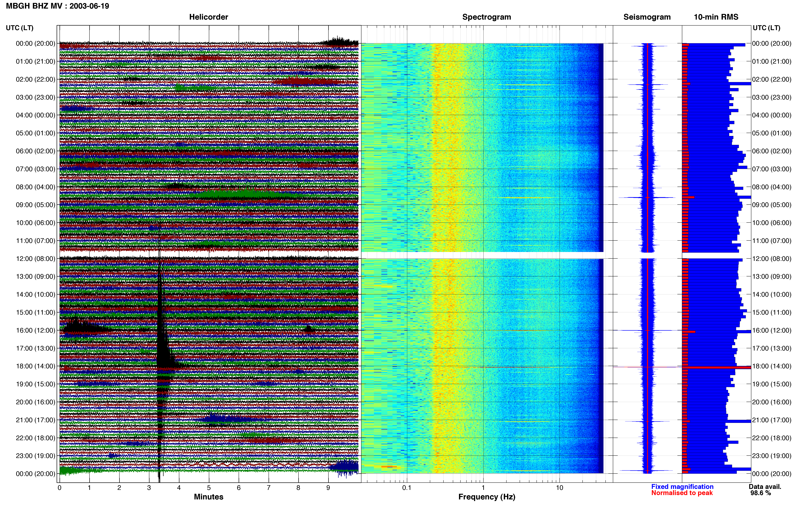Image resolution: width=812 pixels, height=508 pixels.
Task: Click the left '05:00 (01:00)' time label
Action: pyautogui.click(x=36, y=133)
